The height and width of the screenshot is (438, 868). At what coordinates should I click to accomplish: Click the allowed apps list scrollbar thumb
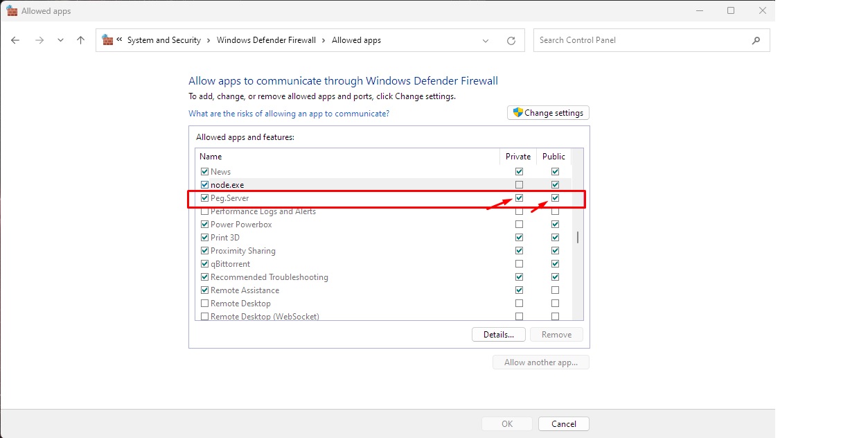[577, 237]
